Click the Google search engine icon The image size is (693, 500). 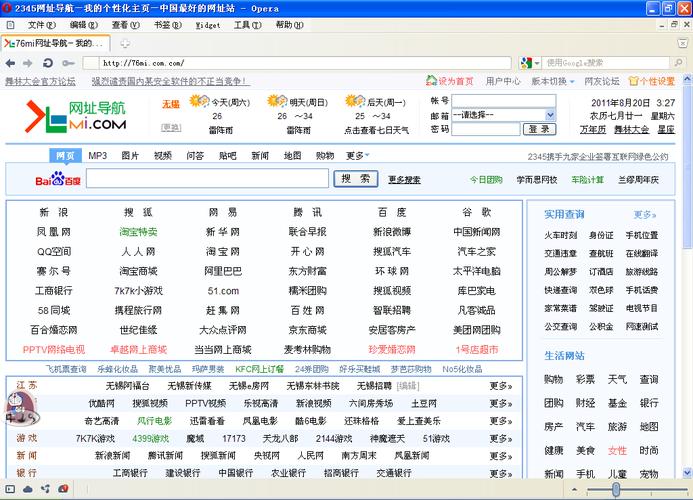pyautogui.click(x=526, y=63)
